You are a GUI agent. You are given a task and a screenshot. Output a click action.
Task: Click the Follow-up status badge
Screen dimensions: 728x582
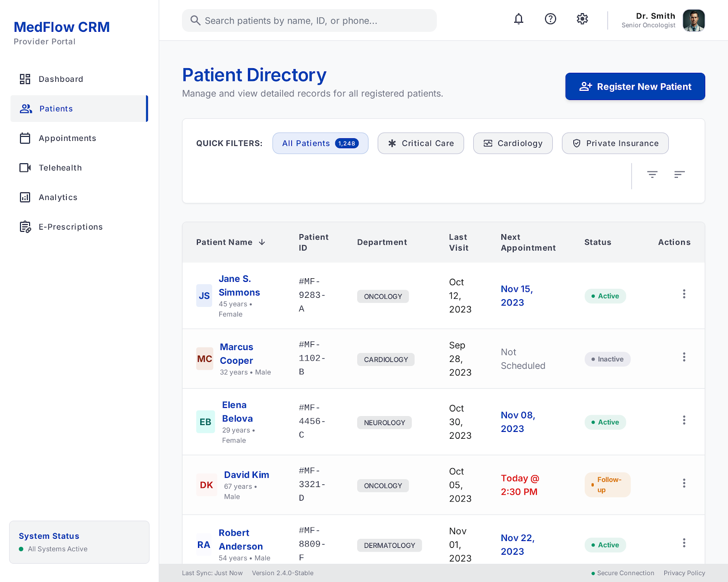(607, 485)
